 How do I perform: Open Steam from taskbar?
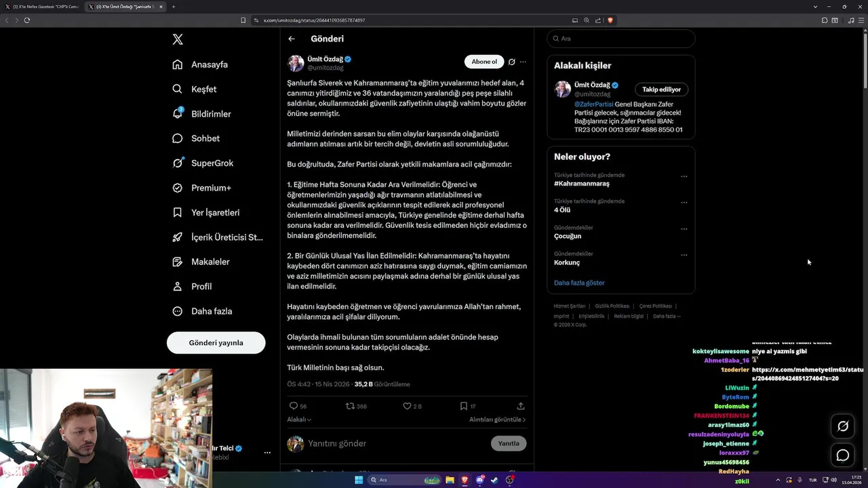pos(494,480)
